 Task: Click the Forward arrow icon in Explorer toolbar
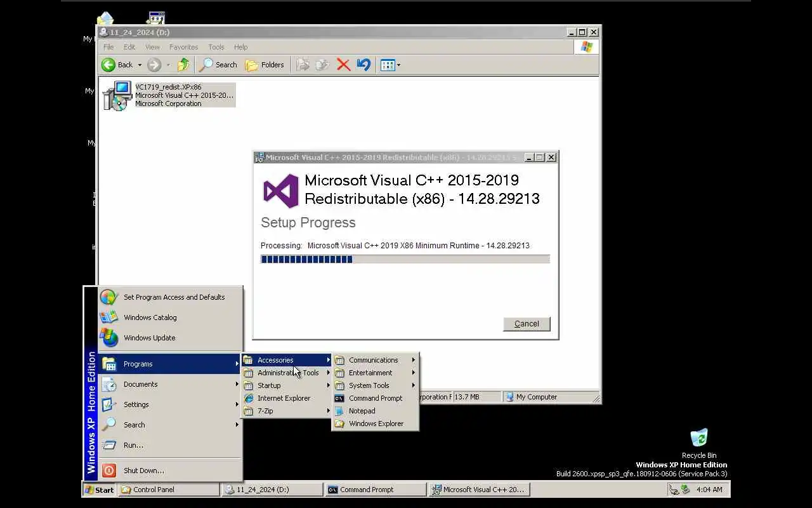click(x=154, y=65)
